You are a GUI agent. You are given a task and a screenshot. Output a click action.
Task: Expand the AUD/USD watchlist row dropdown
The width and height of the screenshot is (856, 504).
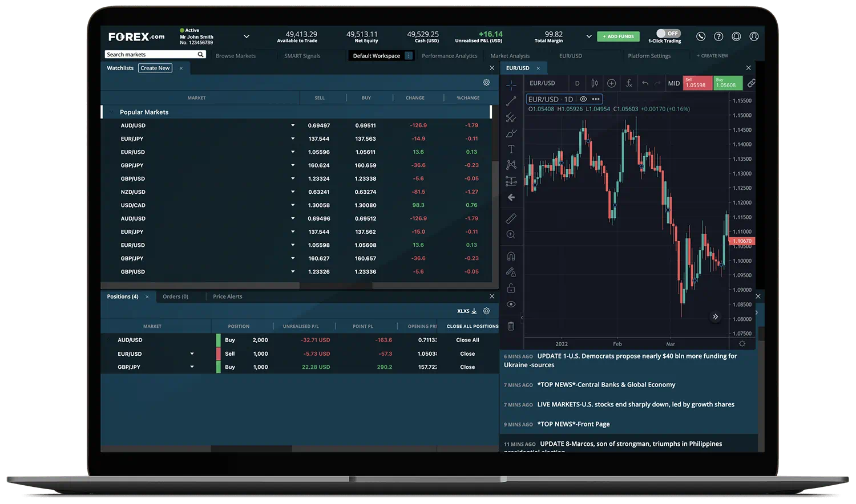pos(293,125)
